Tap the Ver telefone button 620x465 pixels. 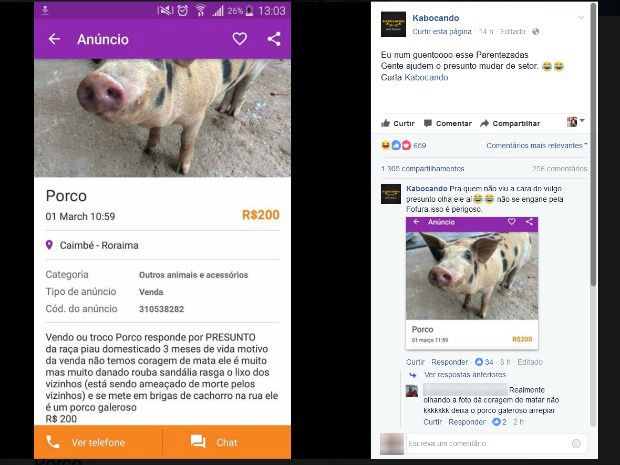coord(98,442)
